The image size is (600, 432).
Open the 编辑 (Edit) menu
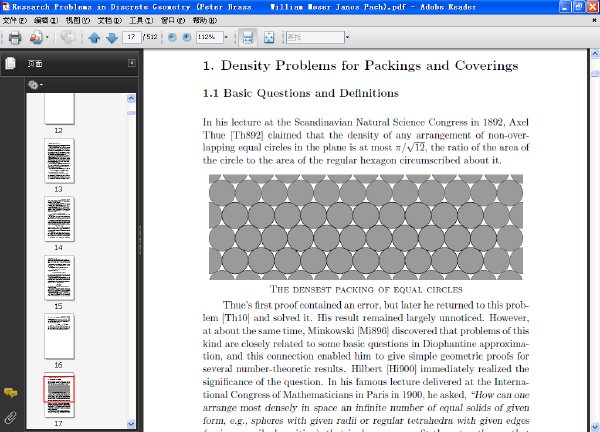[46, 20]
